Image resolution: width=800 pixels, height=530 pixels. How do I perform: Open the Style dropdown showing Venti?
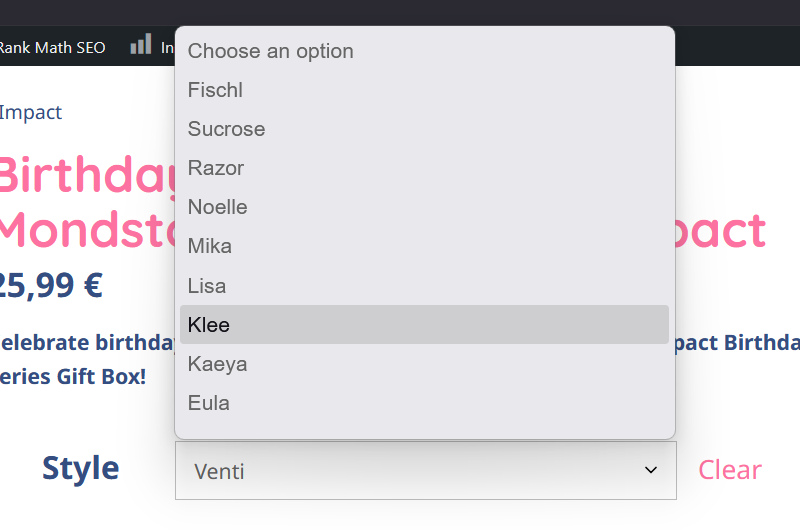[426, 470]
